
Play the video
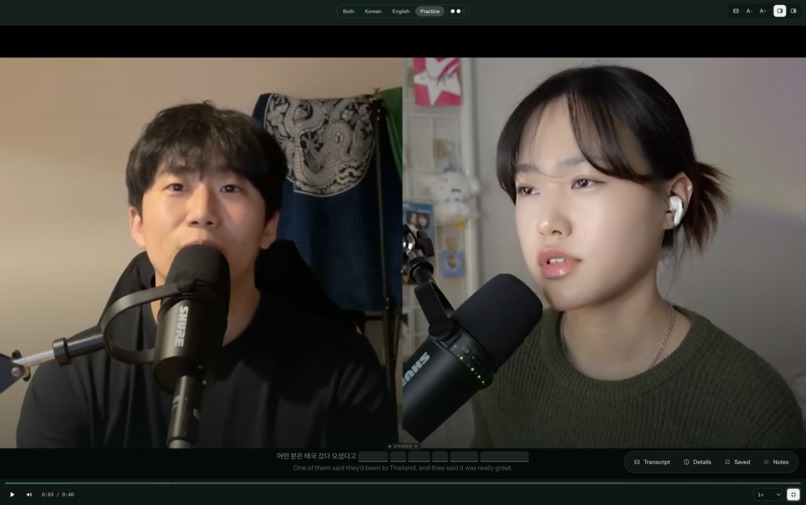(x=12, y=494)
